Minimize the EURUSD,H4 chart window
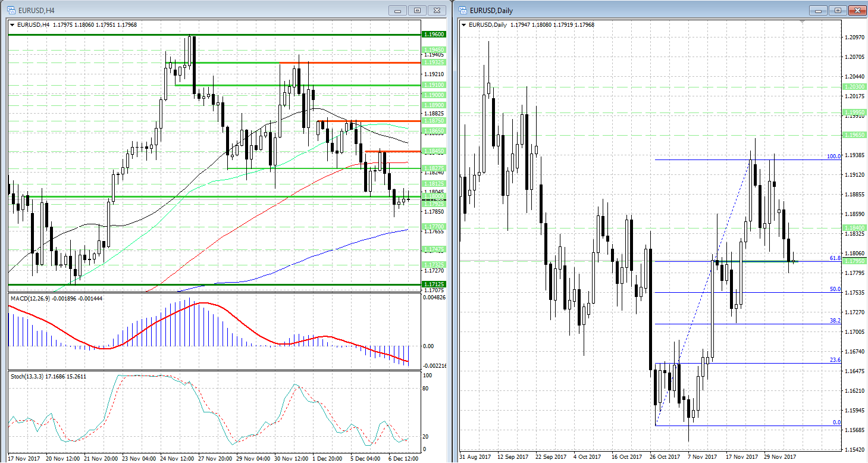Viewport: 868px width, 463px height. pyautogui.click(x=397, y=10)
